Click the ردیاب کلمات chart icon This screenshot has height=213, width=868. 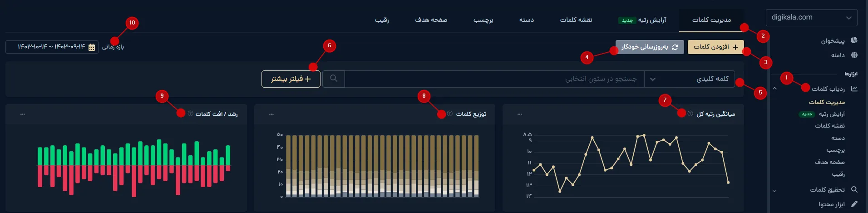point(854,89)
